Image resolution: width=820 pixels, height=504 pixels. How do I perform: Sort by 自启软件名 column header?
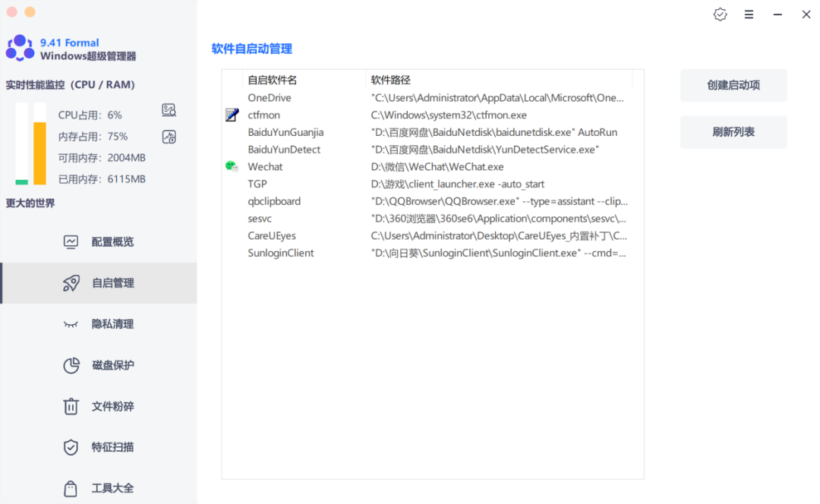pos(304,80)
